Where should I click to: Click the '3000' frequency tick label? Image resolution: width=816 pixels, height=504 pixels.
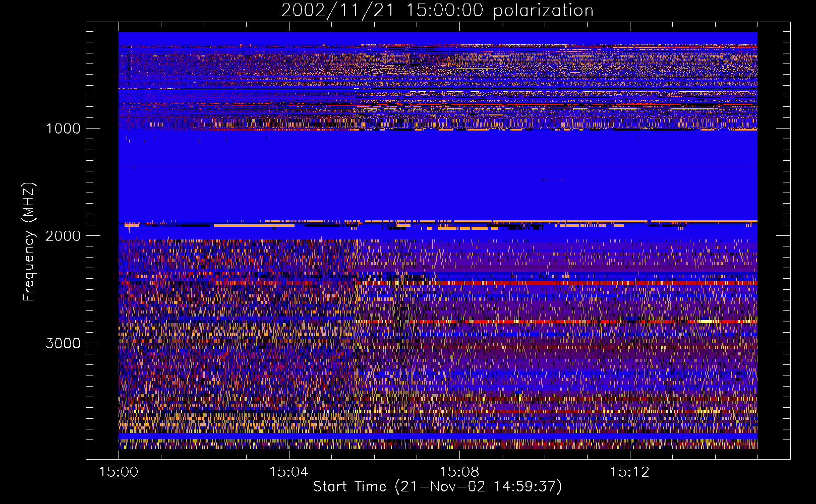pyautogui.click(x=63, y=343)
